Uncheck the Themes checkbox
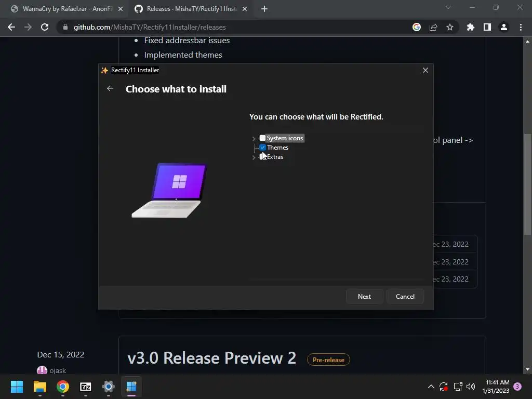Viewport: 532px width, 399px height. tap(262, 147)
